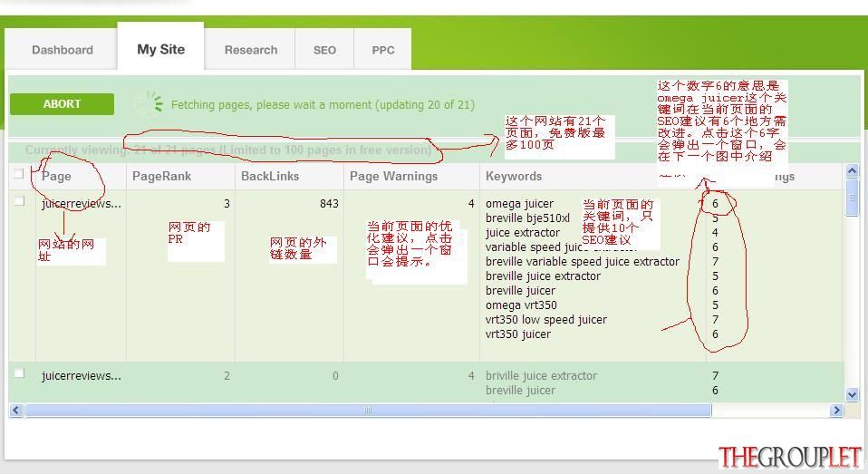868x474 pixels.
Task: Select the breville juice extractor keyword
Action: (x=543, y=276)
